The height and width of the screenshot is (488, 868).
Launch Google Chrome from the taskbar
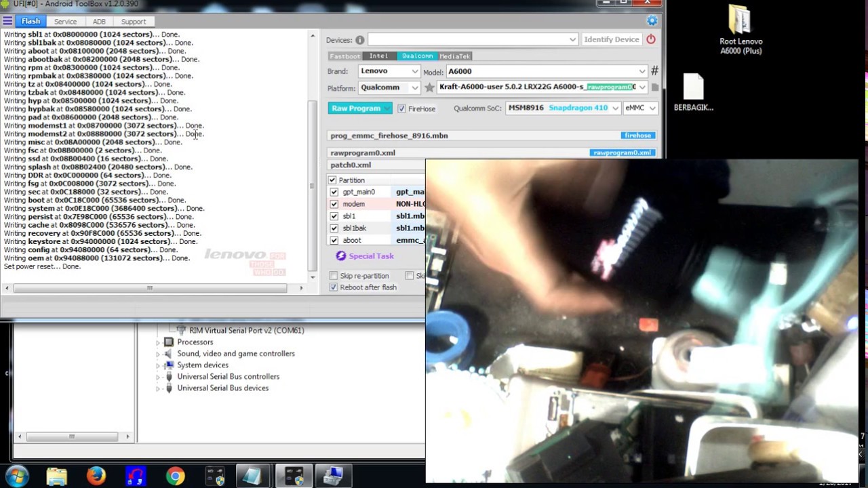click(176, 476)
